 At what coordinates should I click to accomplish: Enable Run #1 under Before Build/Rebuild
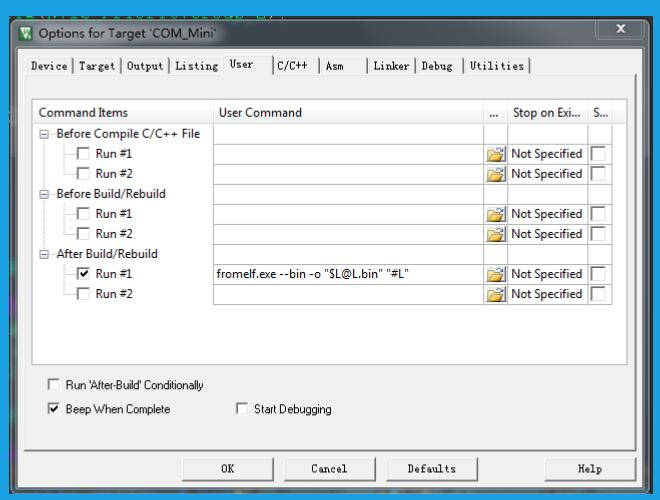point(83,214)
